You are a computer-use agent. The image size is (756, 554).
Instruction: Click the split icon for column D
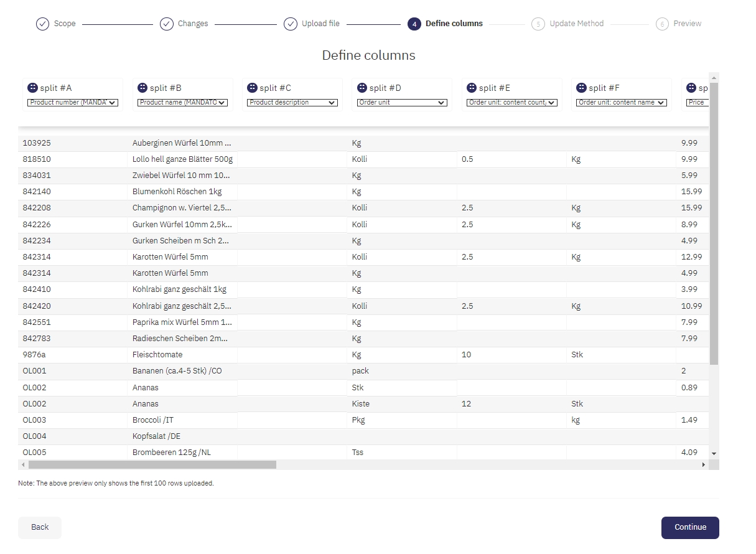(362, 88)
